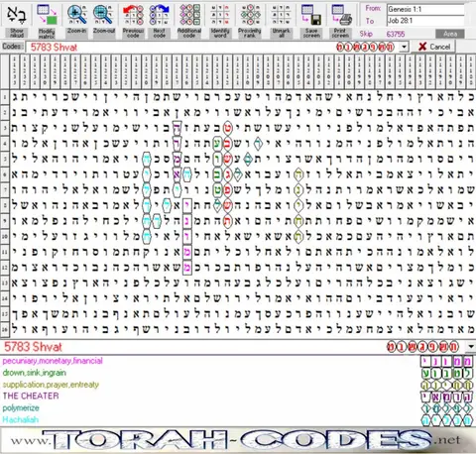Image resolution: width=476 pixels, height=454 pixels.
Task: Click the From field showing Genesis 1:1
Action: tap(425, 9)
